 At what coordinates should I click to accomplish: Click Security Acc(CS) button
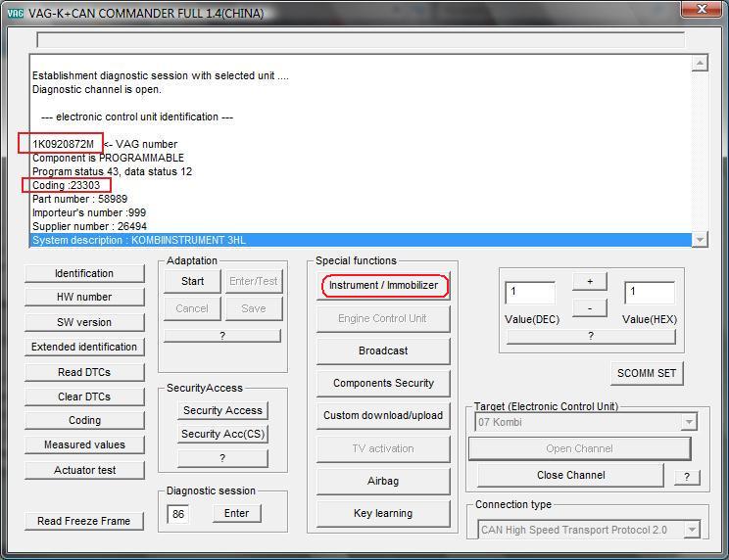222,434
